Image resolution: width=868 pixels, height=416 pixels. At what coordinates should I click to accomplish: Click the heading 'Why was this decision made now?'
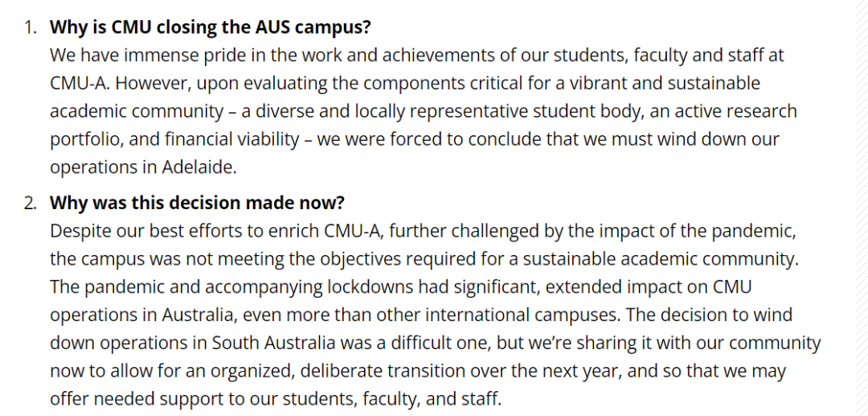coord(198,204)
